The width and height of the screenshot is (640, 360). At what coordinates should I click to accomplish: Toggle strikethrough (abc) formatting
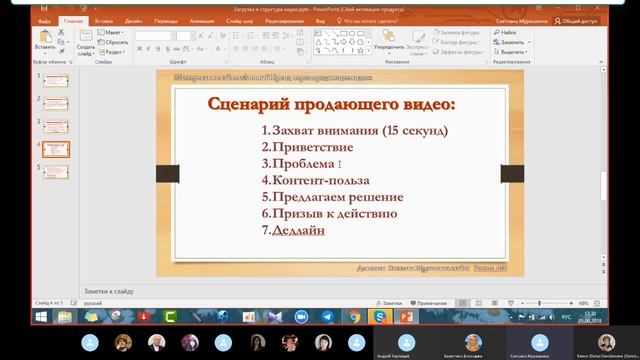[176, 49]
